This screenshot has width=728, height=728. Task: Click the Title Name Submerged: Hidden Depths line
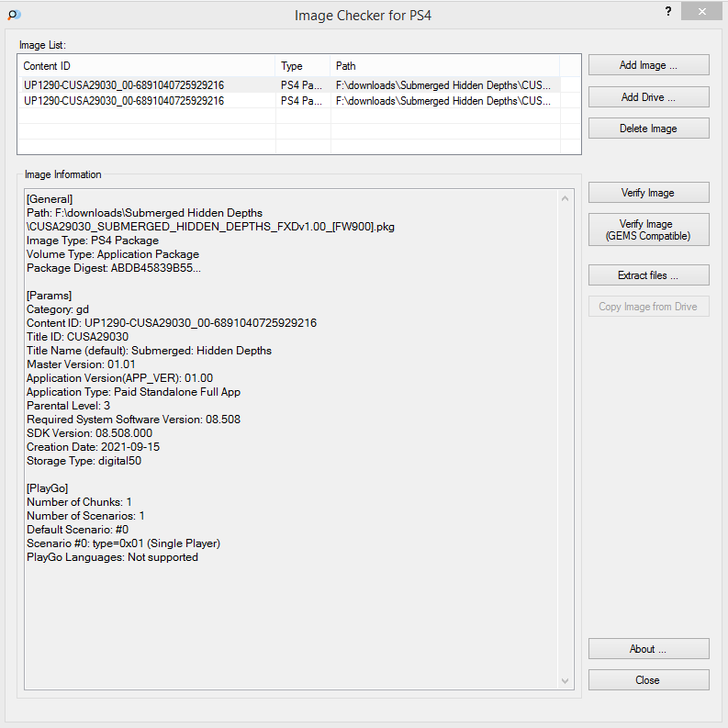pyautogui.click(x=149, y=351)
